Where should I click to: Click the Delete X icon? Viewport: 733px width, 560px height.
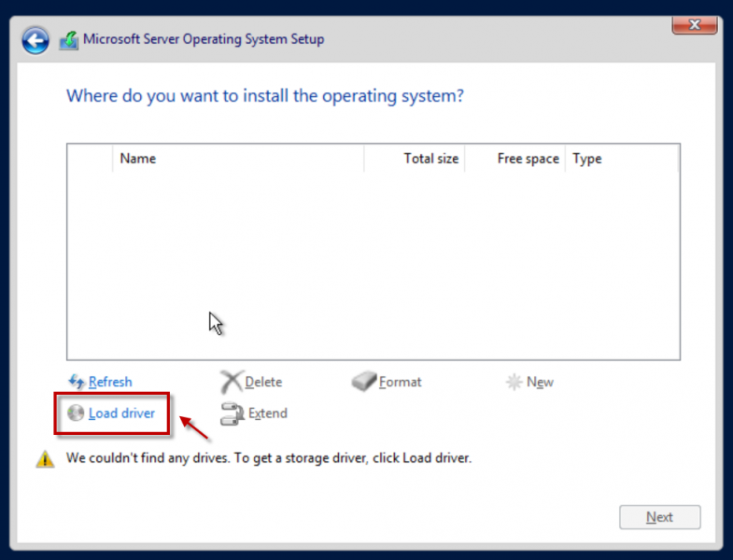pyautogui.click(x=231, y=382)
